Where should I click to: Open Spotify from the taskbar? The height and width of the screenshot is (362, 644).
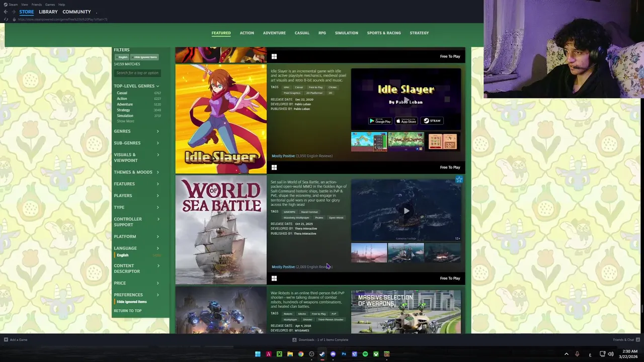(x=365, y=354)
